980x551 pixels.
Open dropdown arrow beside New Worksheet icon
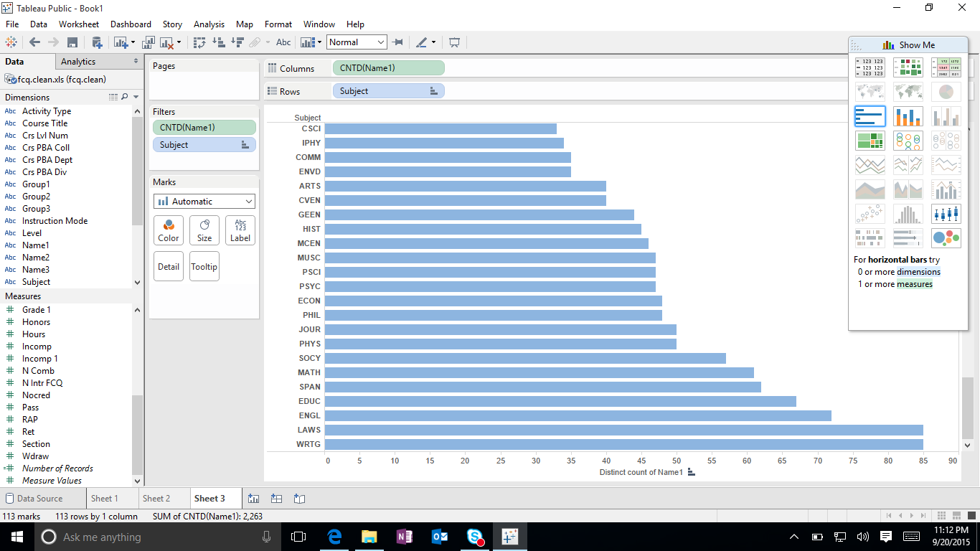(132, 42)
